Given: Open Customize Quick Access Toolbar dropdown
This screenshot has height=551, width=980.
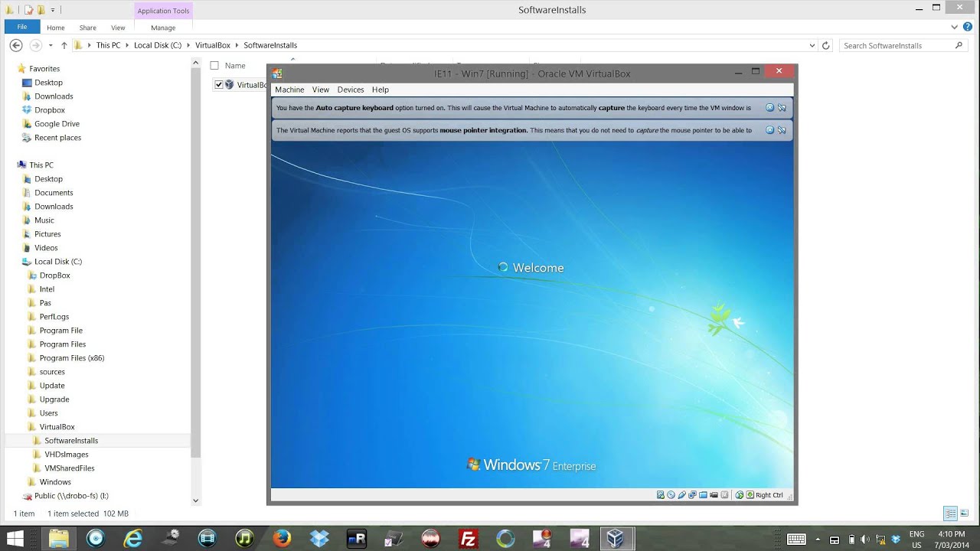Looking at the screenshot, I should [x=53, y=10].
